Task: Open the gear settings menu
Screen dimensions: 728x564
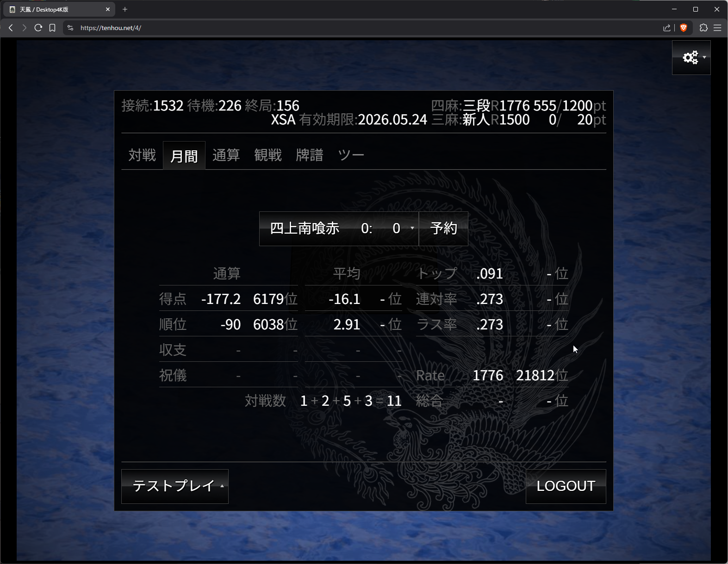Action: [x=690, y=57]
